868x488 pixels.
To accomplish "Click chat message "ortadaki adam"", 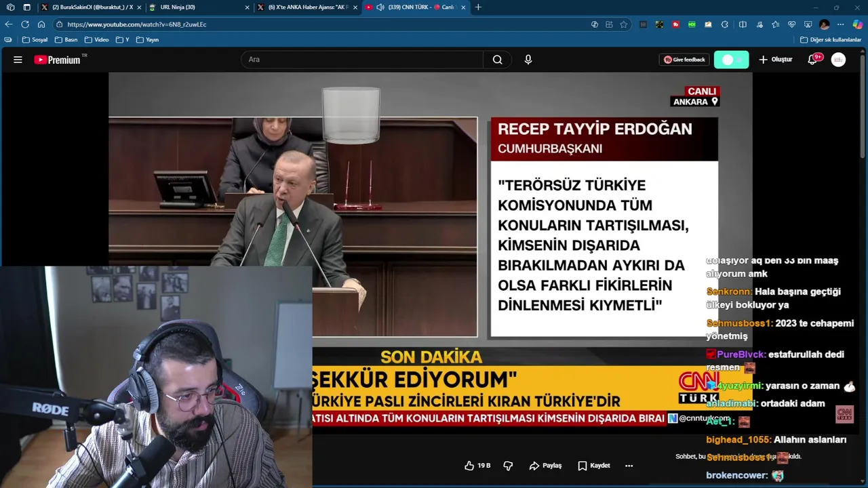I will pyautogui.click(x=793, y=404).
